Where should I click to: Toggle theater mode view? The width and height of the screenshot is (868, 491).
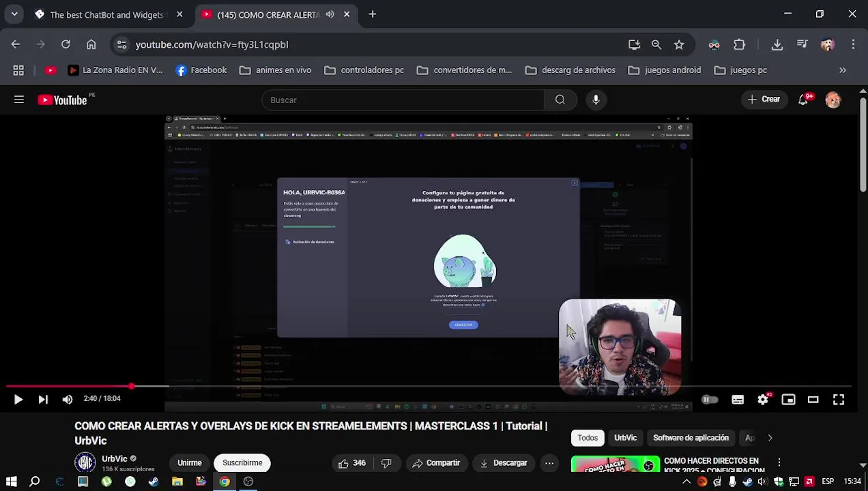click(813, 400)
